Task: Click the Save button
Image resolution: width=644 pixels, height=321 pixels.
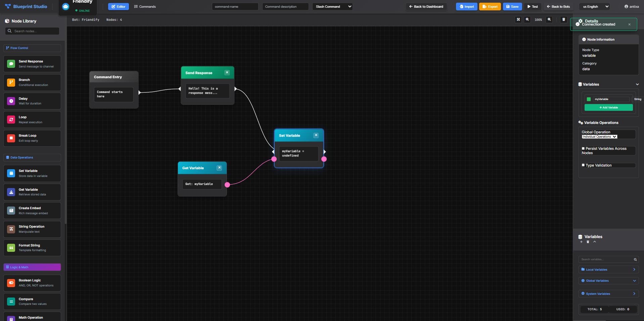Action: (512, 6)
